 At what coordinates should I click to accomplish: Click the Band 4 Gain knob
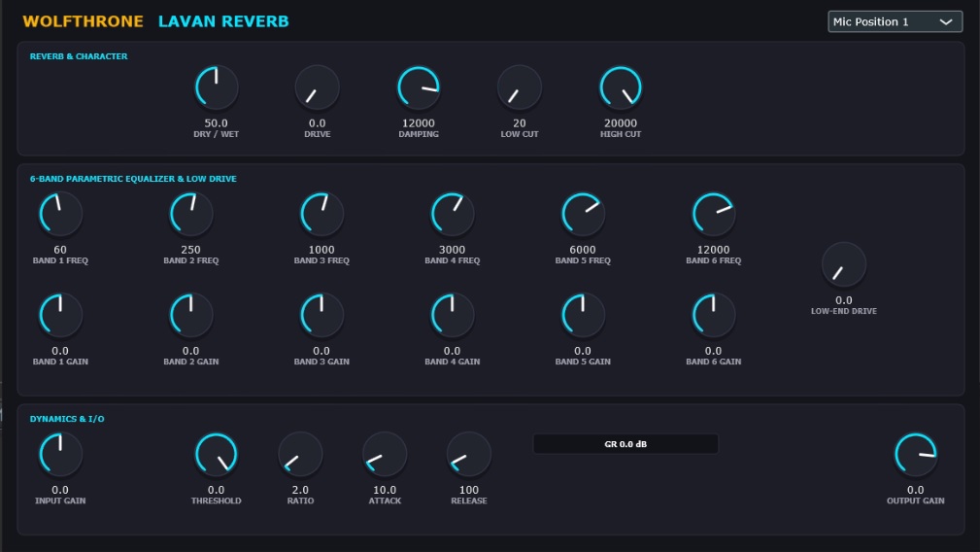[x=452, y=315]
